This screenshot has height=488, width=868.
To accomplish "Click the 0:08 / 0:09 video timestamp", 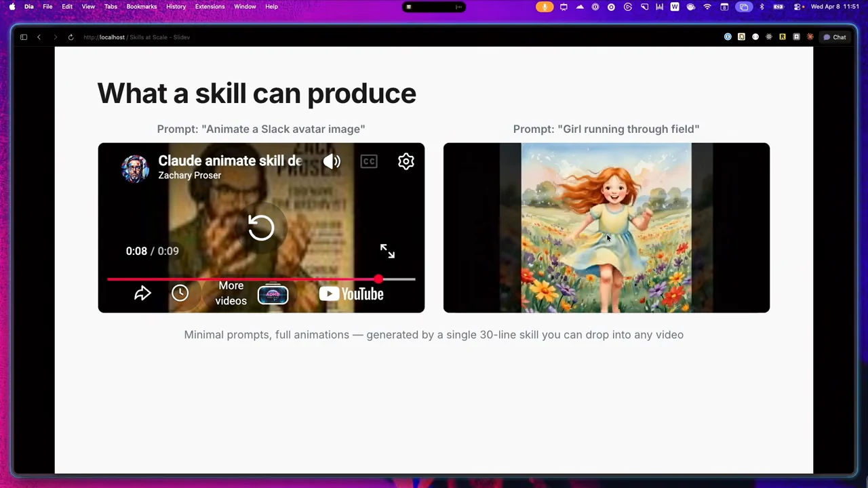I will (153, 251).
